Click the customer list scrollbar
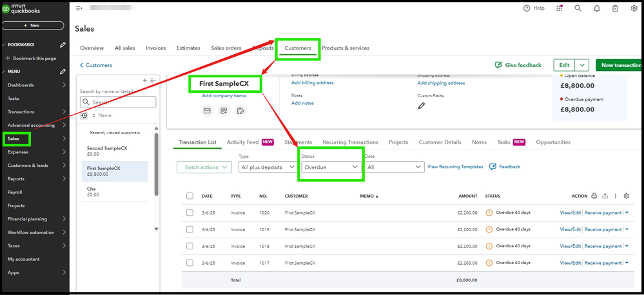644x295 pixels. pos(156,164)
